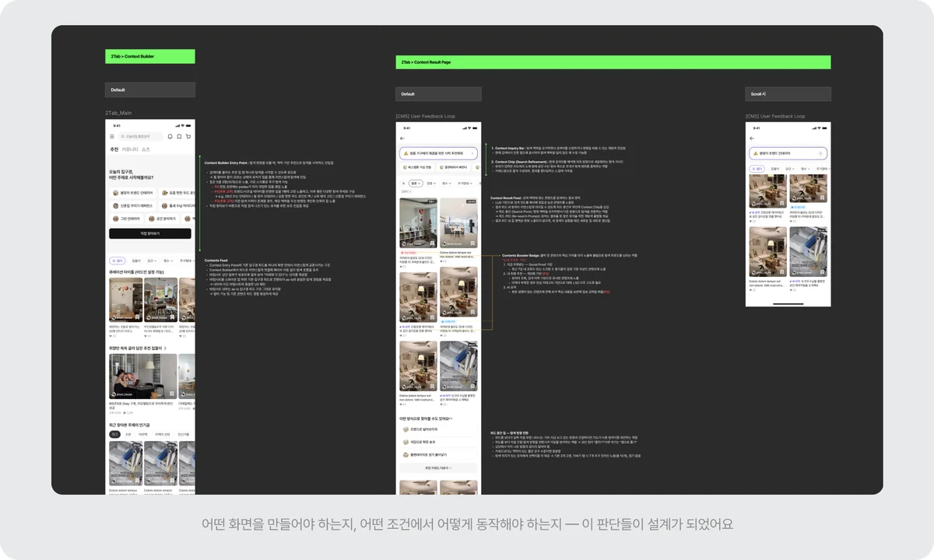Open the chevron beside 취향만 쏙쏙 추천 집들이 heading
The width and height of the screenshot is (934, 560).
click(x=165, y=348)
